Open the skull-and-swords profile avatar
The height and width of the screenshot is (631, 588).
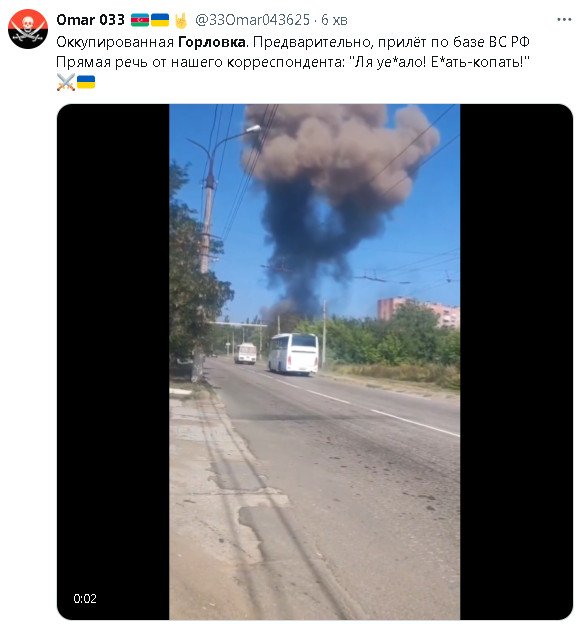[x=28, y=29]
